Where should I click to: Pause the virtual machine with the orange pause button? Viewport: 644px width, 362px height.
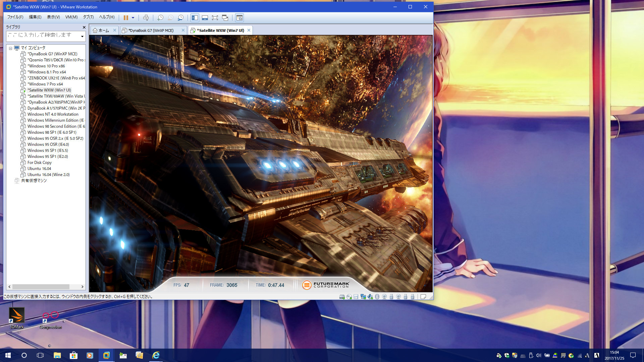coord(126,18)
